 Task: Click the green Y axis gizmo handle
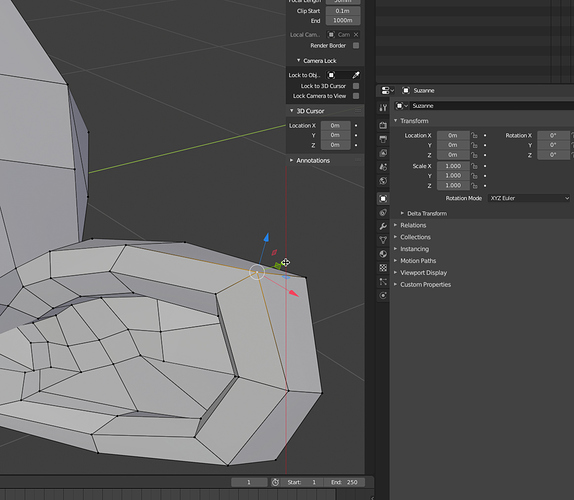pyautogui.click(x=277, y=266)
